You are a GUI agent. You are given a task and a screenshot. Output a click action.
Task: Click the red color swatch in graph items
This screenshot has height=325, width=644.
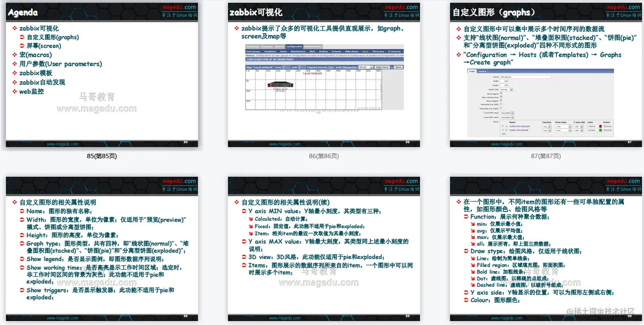pos(601,126)
